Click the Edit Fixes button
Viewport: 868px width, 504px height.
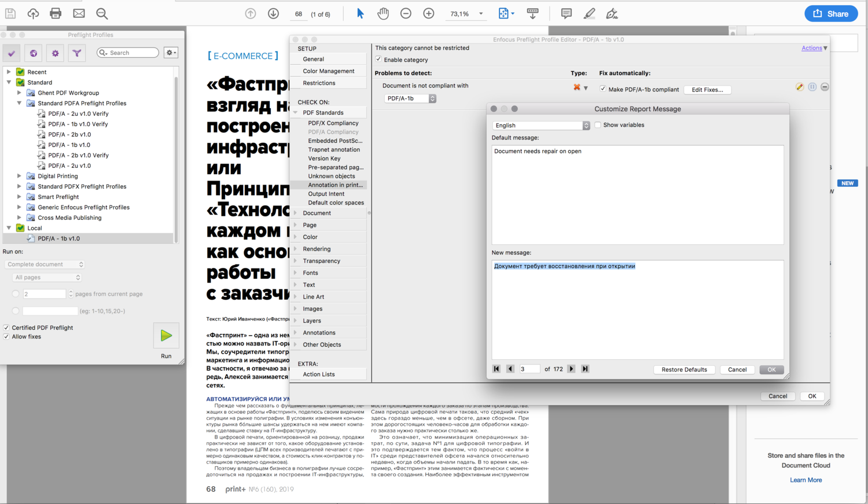[x=707, y=90]
